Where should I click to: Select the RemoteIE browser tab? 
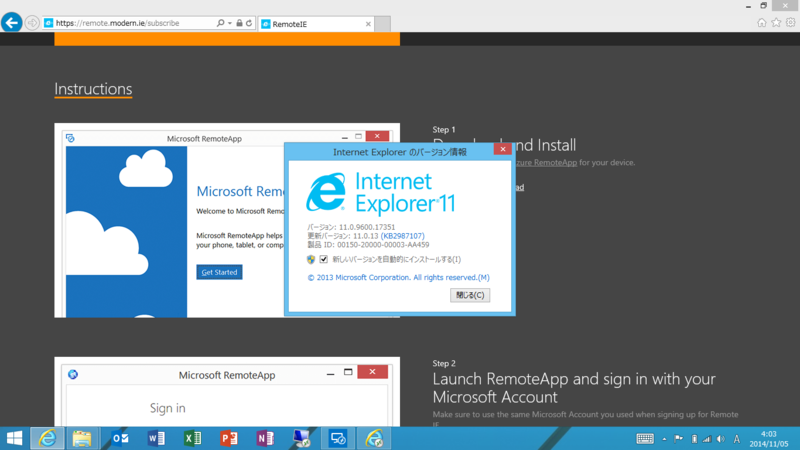click(x=315, y=24)
